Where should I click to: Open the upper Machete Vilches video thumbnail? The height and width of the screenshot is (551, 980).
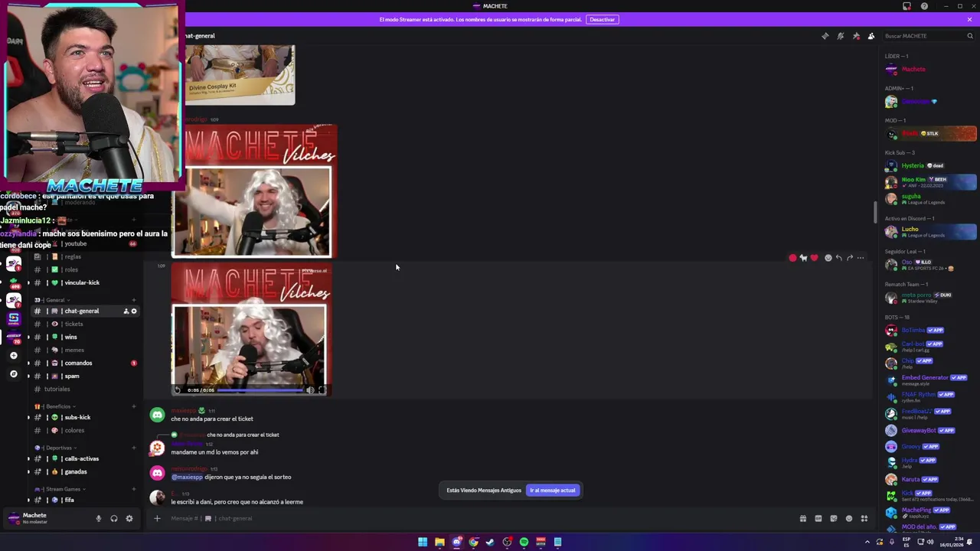pos(254,191)
